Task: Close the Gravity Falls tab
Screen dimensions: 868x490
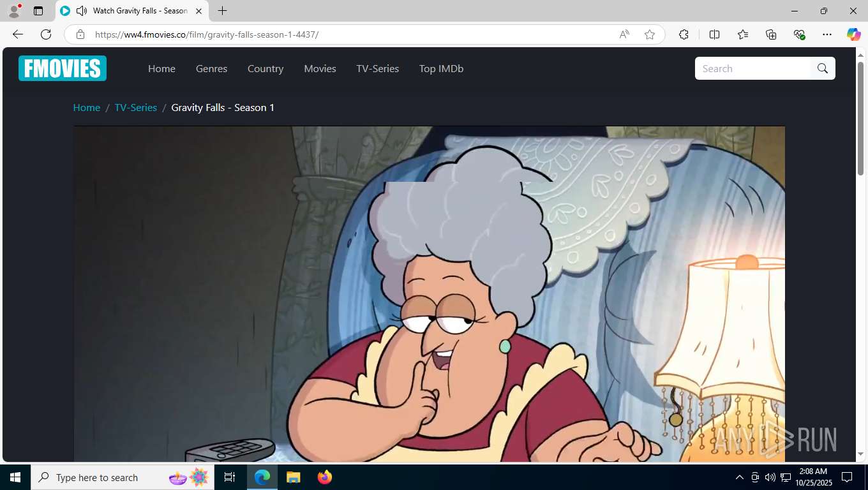Action: (198, 11)
